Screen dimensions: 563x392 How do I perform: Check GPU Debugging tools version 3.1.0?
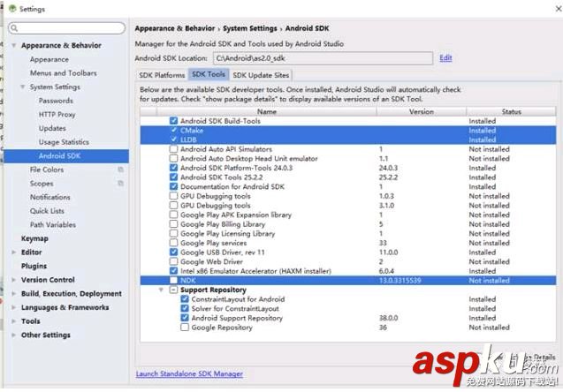click(x=174, y=205)
